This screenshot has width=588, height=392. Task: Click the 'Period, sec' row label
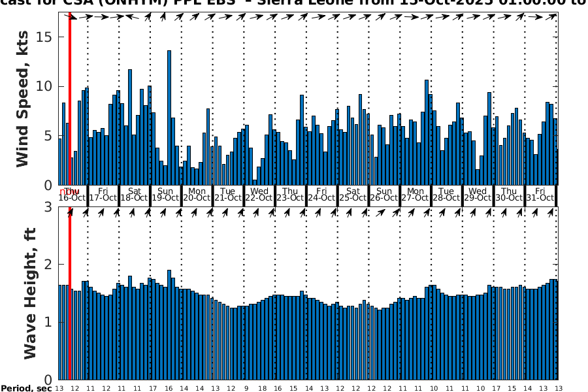point(26,389)
